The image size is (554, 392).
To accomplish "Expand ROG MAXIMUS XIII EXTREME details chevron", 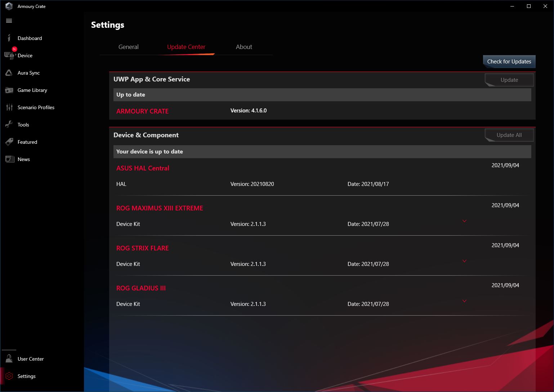I will [x=464, y=221].
